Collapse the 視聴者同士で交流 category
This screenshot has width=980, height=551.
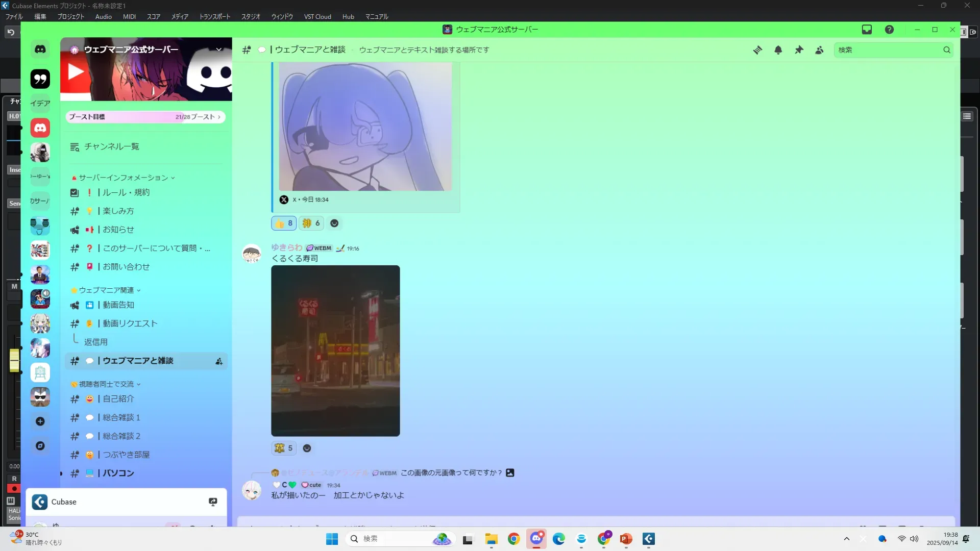coord(106,384)
